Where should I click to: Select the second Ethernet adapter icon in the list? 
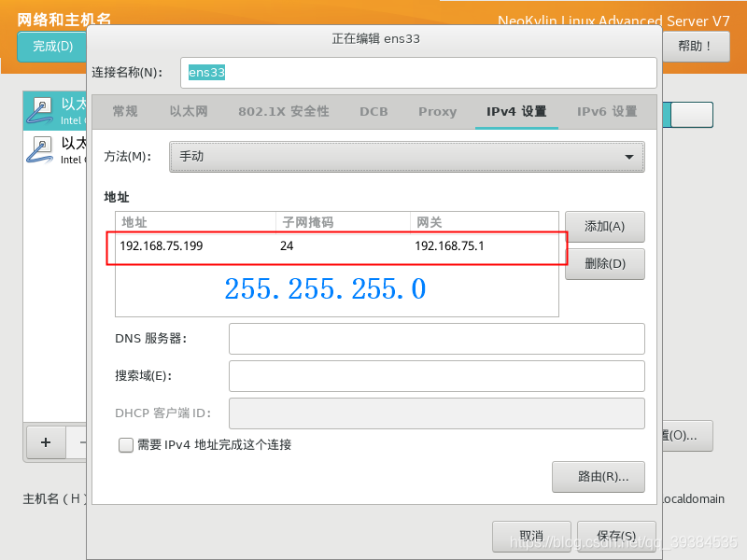(x=40, y=149)
